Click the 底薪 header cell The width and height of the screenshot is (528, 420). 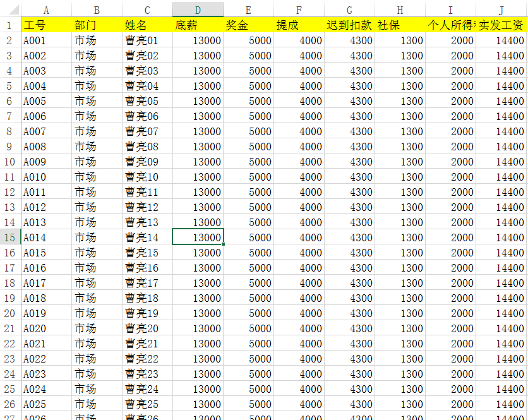[x=198, y=25]
